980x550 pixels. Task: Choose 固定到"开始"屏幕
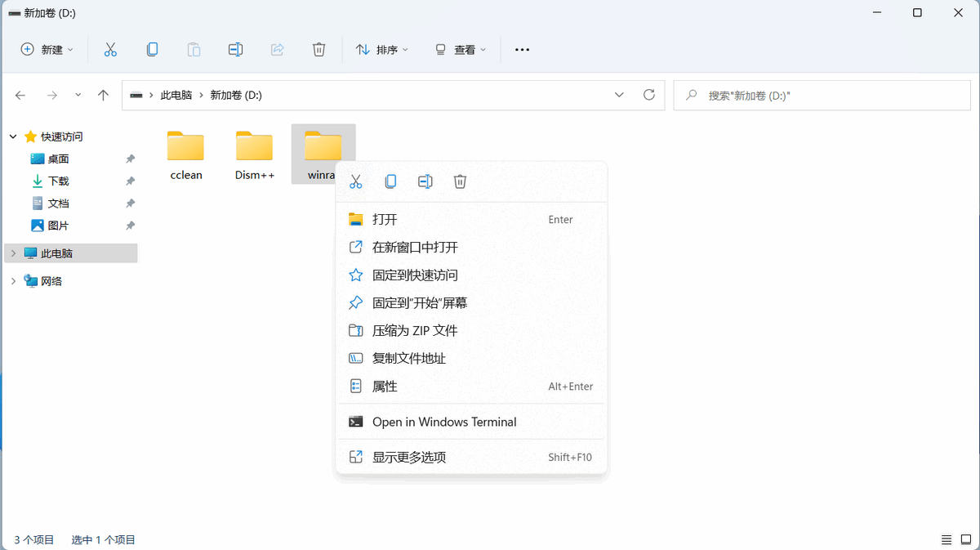point(471,302)
